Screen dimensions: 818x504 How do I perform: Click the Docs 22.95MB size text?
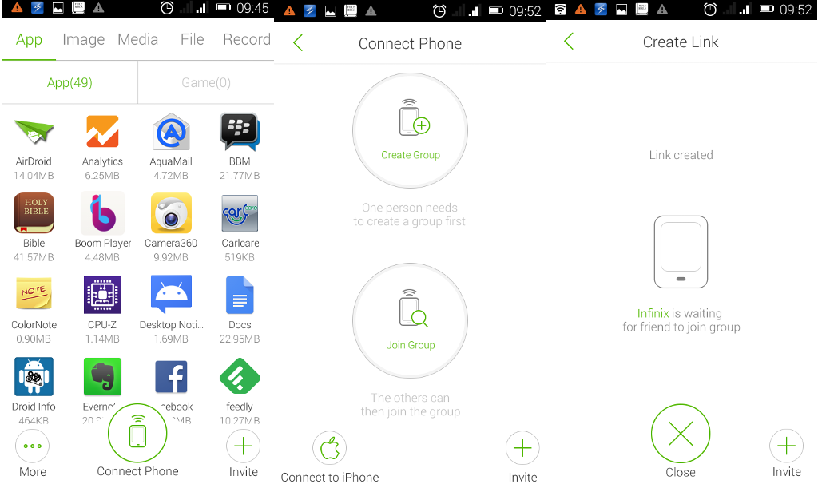coord(240,339)
